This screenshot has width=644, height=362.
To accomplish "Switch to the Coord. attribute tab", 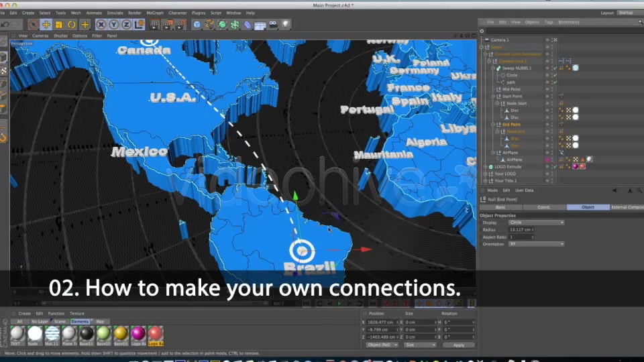I will coord(544,207).
